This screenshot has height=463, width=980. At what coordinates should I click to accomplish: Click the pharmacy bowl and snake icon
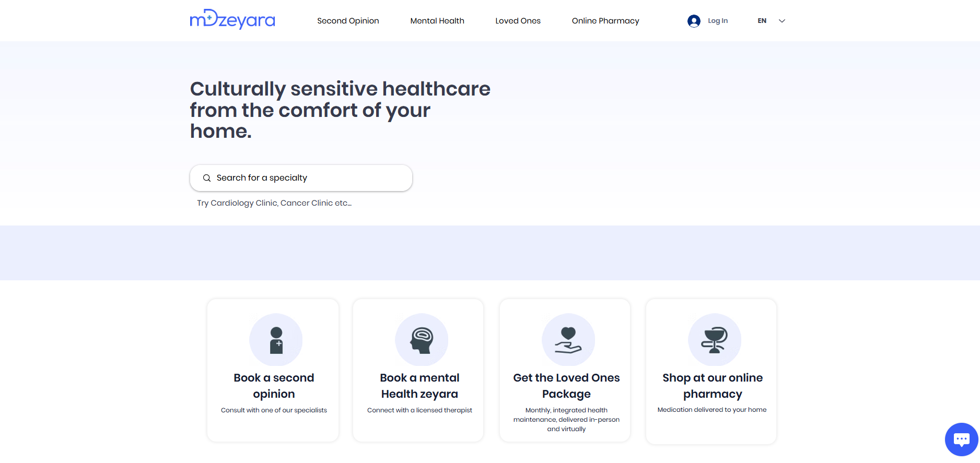point(715,340)
